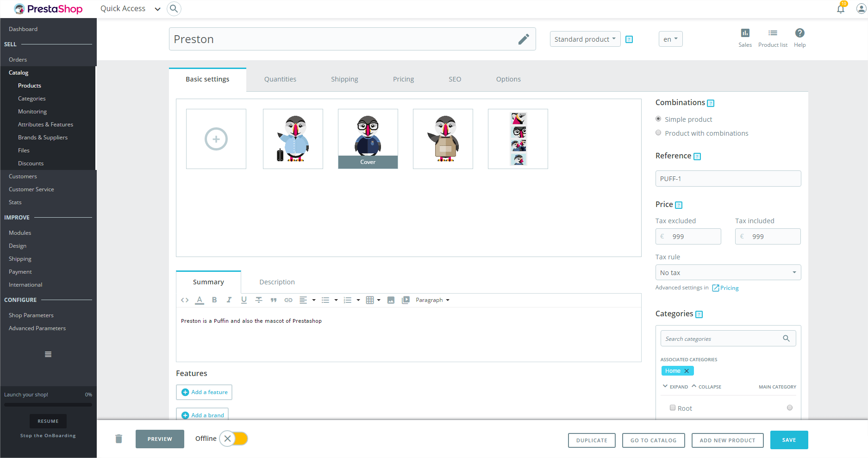
Task: Click the Search categories input field
Action: (728, 339)
